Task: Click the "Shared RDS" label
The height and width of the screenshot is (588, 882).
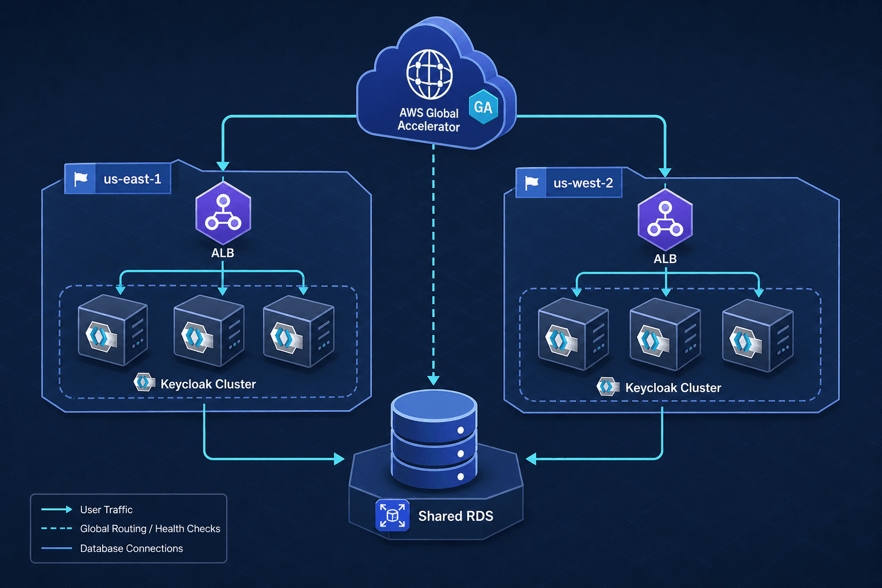Action: (x=455, y=516)
